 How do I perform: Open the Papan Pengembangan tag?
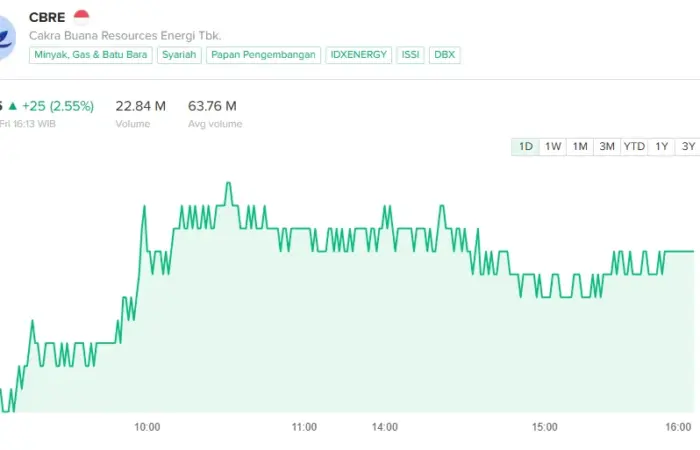click(x=263, y=55)
